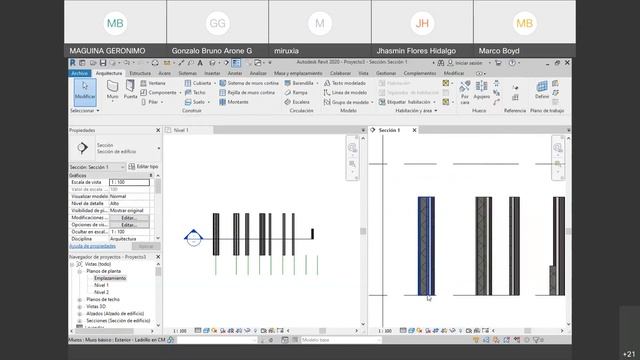Switch to the Anotar ribbon tab

(235, 73)
